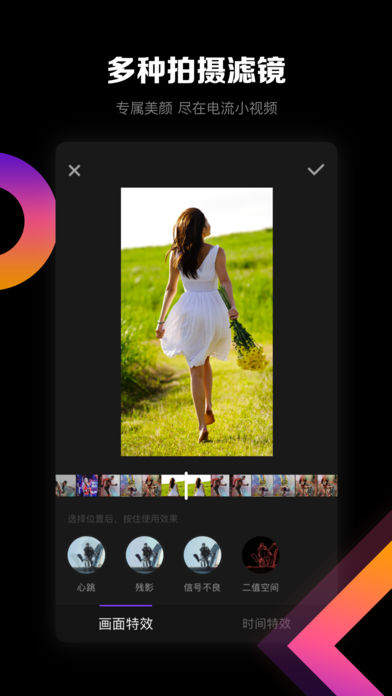Click the white playhead on the timeline
Image resolution: width=392 pixels, height=696 pixels.
[186, 486]
